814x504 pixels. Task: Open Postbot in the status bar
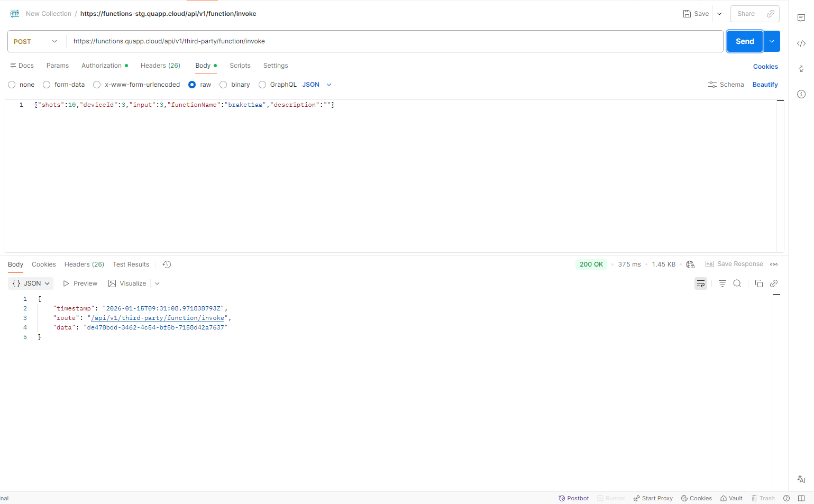click(x=573, y=498)
